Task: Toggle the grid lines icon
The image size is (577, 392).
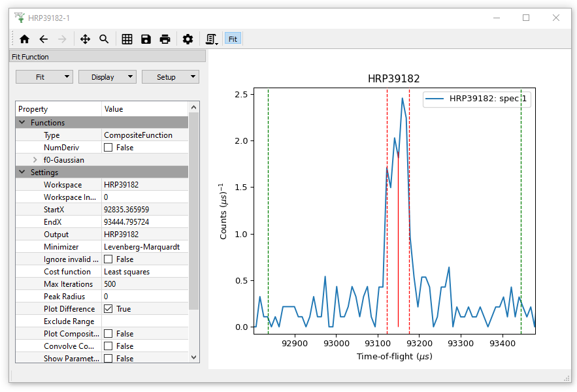Action: (127, 39)
